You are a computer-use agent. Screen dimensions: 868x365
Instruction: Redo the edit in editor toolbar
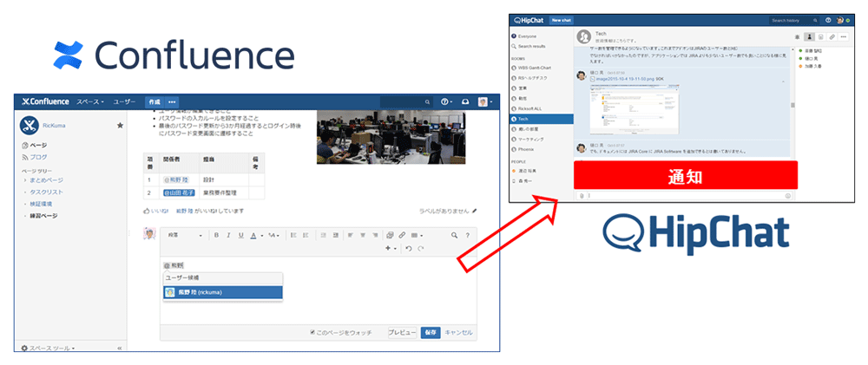point(421,249)
